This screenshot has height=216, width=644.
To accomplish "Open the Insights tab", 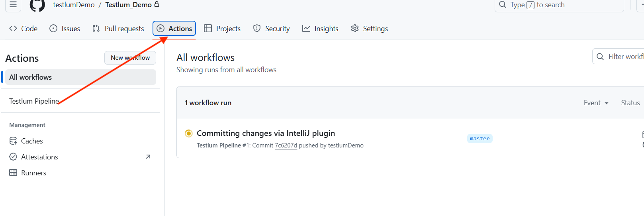I will [320, 29].
